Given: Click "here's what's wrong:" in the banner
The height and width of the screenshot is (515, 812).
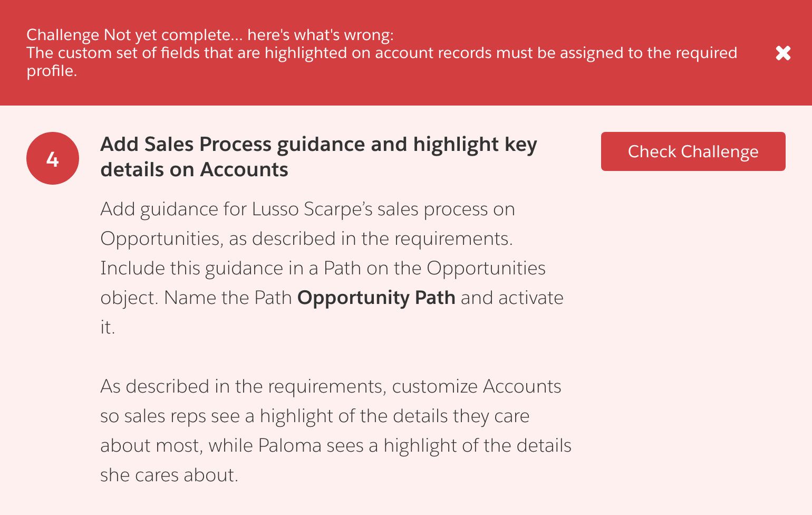Looking at the screenshot, I should point(320,35).
